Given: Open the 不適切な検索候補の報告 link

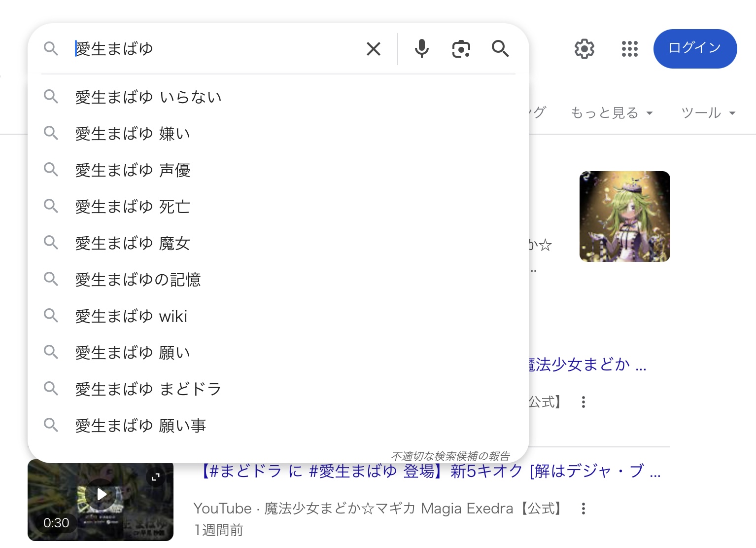Looking at the screenshot, I should tap(450, 456).
